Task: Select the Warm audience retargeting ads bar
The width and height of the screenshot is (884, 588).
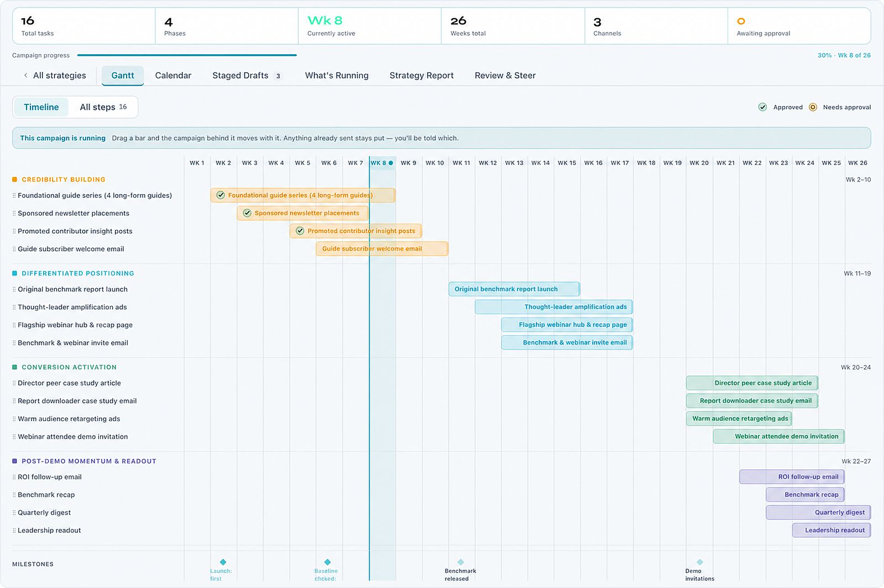Action: tap(739, 419)
